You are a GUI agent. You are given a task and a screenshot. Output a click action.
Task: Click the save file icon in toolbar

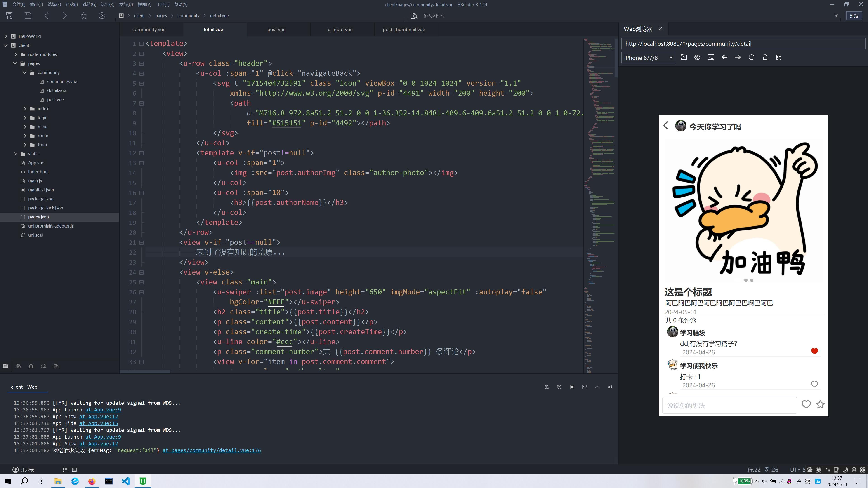[28, 16]
